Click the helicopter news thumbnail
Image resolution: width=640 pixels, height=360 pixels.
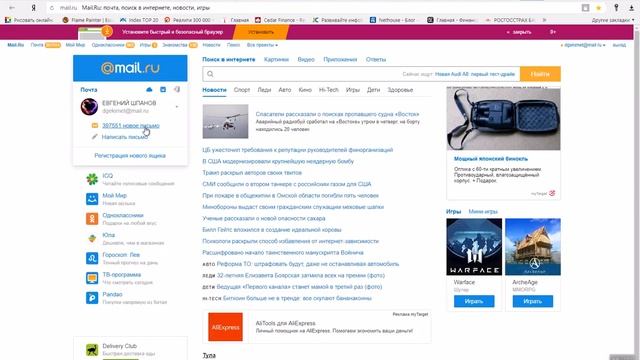(x=225, y=121)
